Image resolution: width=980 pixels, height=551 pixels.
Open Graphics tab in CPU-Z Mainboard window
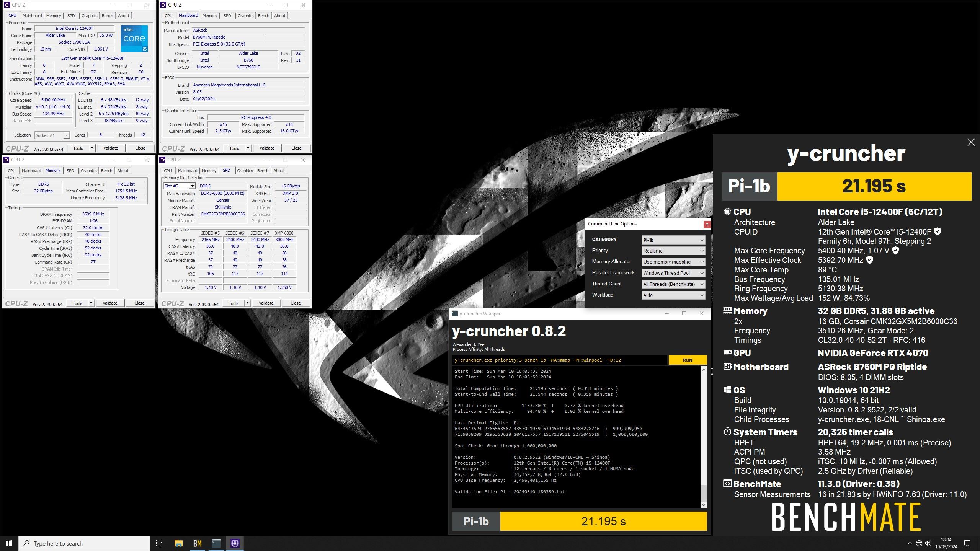point(245,16)
